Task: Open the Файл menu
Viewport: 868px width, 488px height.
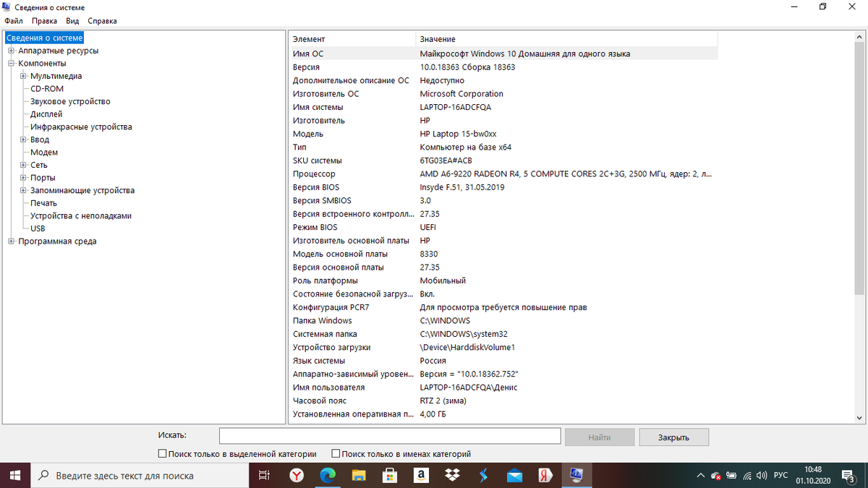Action: [14, 21]
